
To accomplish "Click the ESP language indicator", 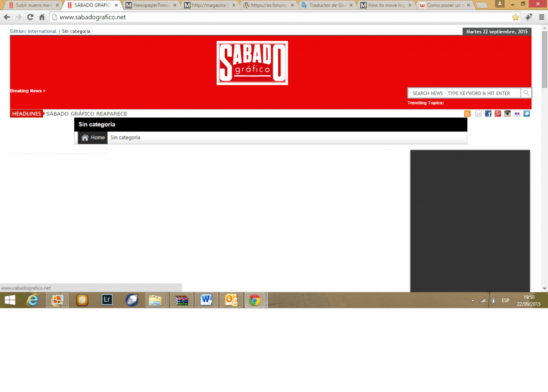I will coord(505,300).
